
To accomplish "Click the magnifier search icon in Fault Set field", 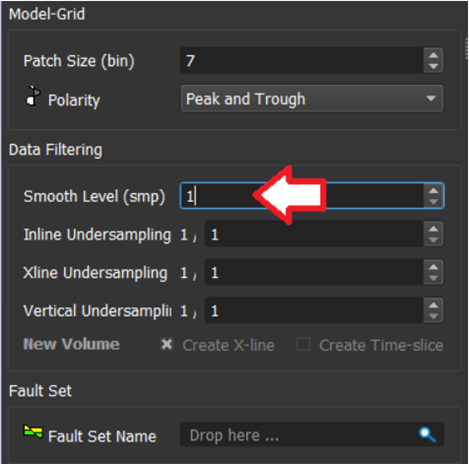I will pyautogui.click(x=427, y=435).
